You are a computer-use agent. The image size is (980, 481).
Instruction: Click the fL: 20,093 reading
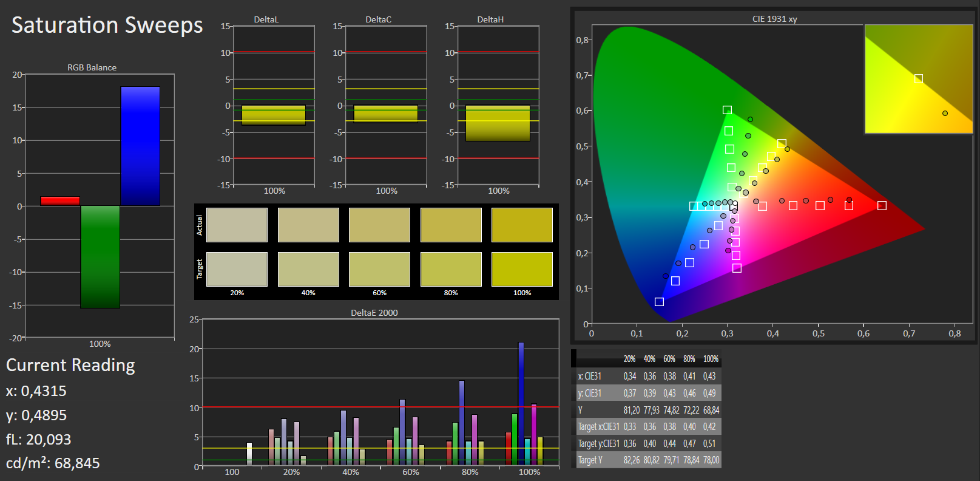38,439
